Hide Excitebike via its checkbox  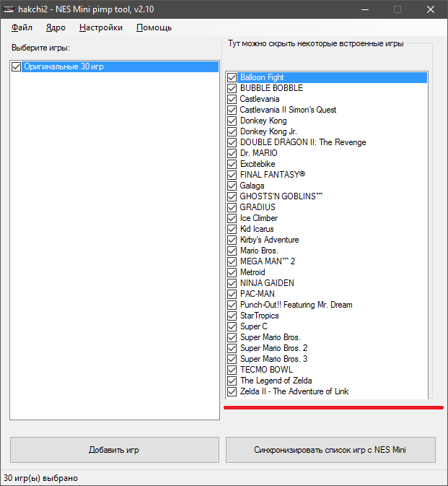(x=232, y=164)
